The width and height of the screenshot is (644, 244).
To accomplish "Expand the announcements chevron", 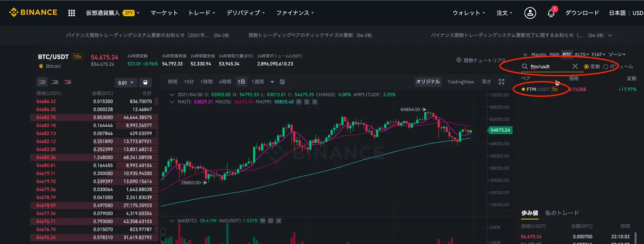I will 610,35.
